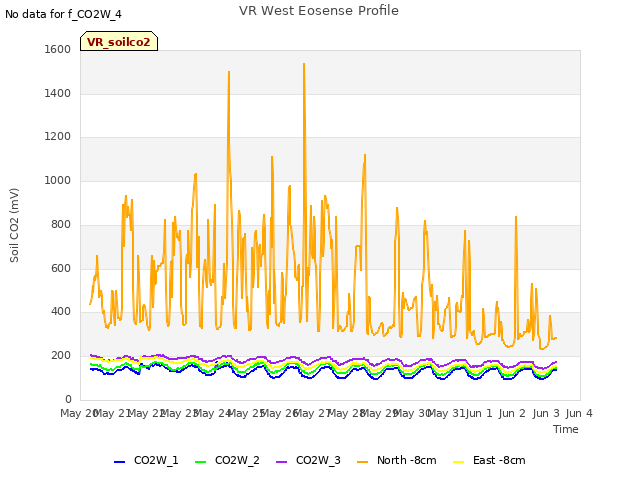The height and width of the screenshot is (480, 640).
Task: Select the CO2W_1 legend entry
Action: pos(146,460)
